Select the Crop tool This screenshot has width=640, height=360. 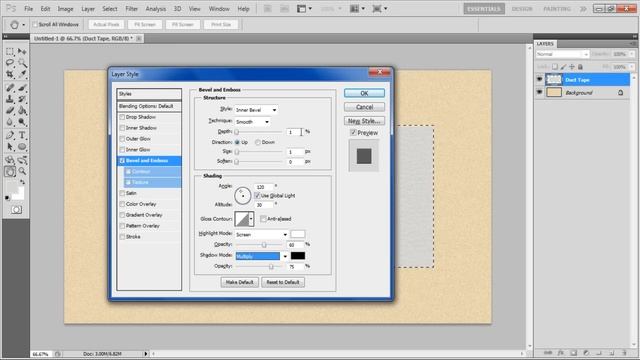coord(10,74)
